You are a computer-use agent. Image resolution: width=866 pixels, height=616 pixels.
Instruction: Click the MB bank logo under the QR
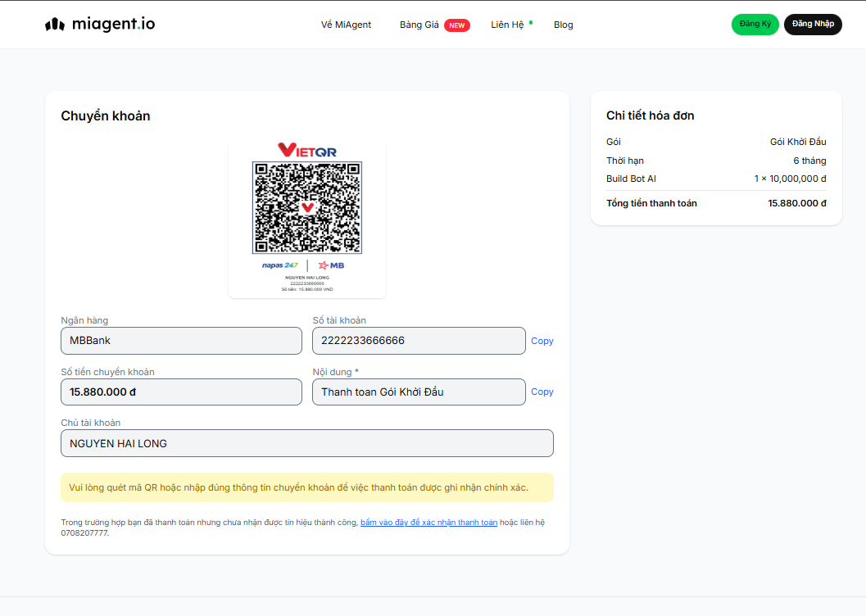pos(331,265)
